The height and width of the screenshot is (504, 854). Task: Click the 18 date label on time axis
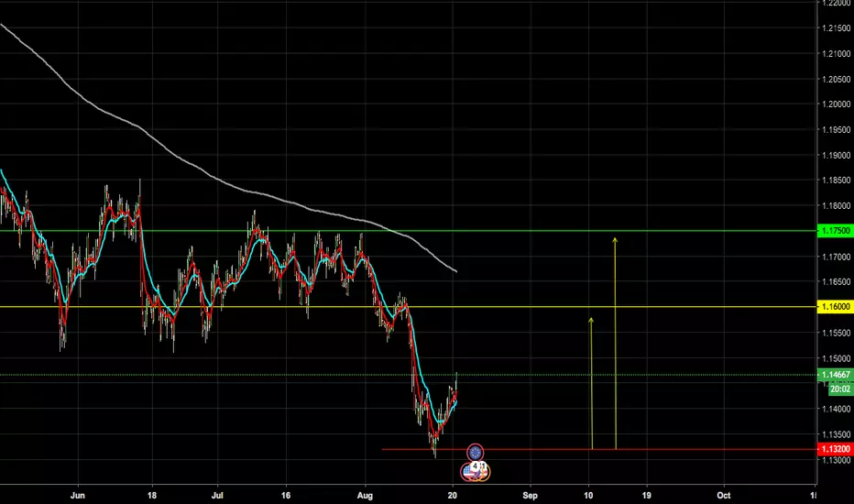pos(152,495)
